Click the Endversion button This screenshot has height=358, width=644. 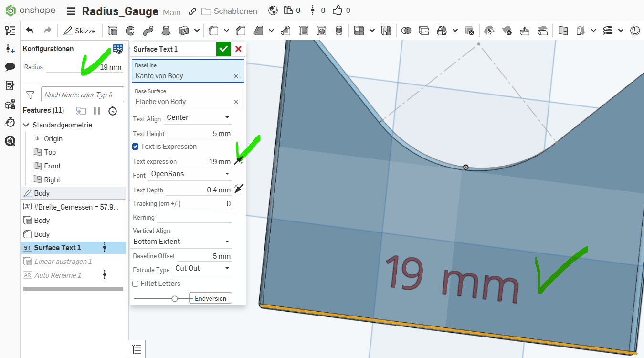[x=211, y=298]
